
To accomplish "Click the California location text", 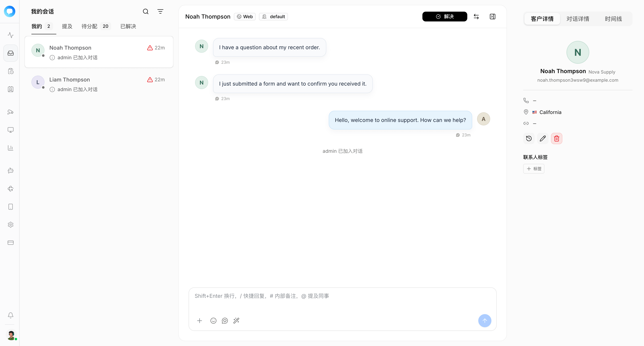I will 550,112.
